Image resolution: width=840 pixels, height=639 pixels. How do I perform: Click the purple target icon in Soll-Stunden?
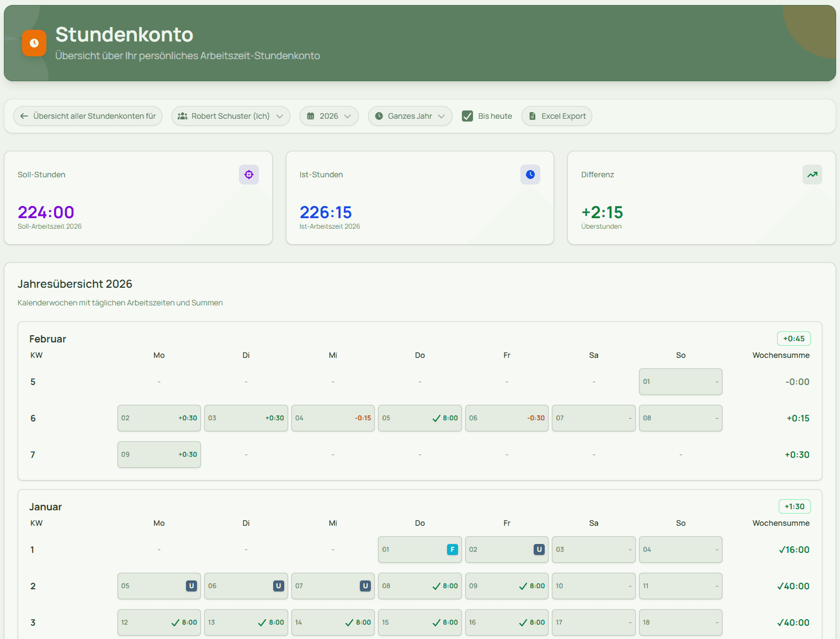(x=249, y=175)
